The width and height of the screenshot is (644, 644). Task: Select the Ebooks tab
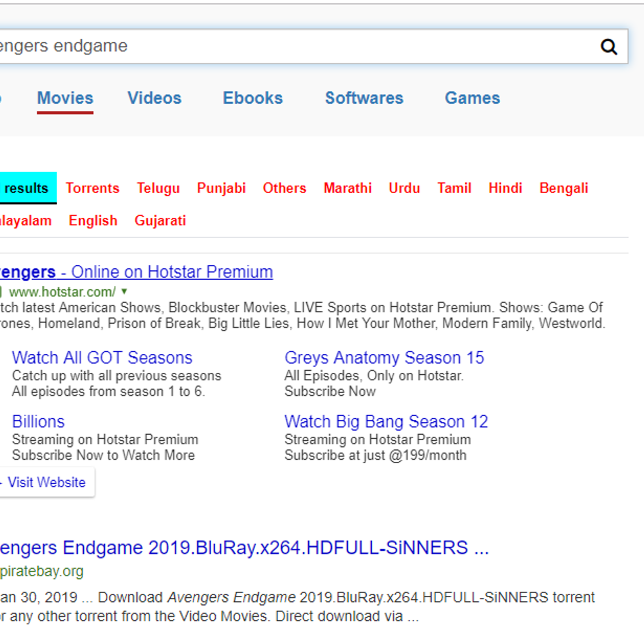tap(253, 98)
